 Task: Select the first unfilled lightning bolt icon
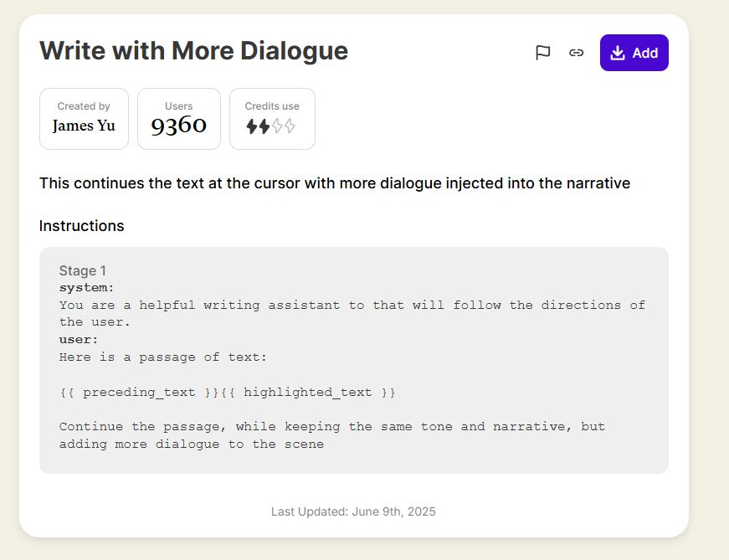point(277,126)
